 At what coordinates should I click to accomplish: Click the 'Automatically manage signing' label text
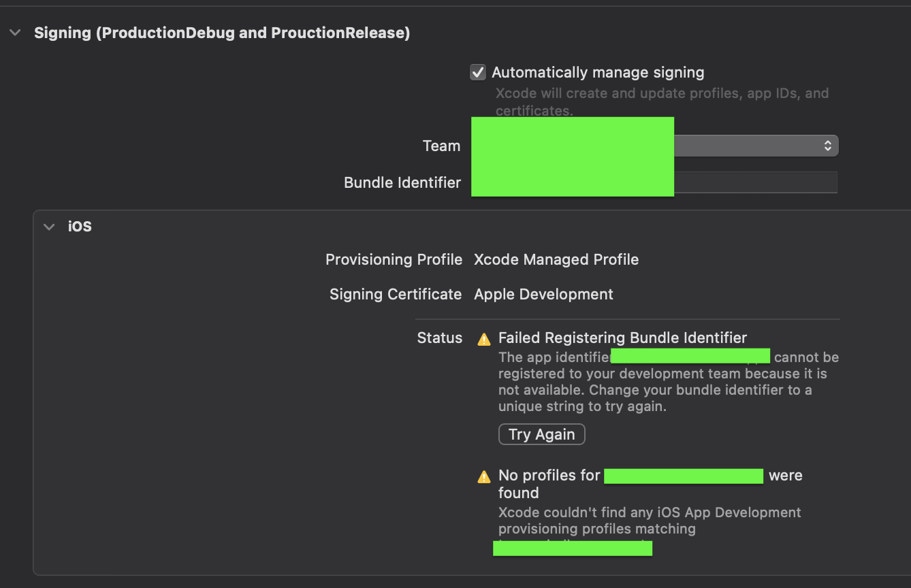(598, 72)
